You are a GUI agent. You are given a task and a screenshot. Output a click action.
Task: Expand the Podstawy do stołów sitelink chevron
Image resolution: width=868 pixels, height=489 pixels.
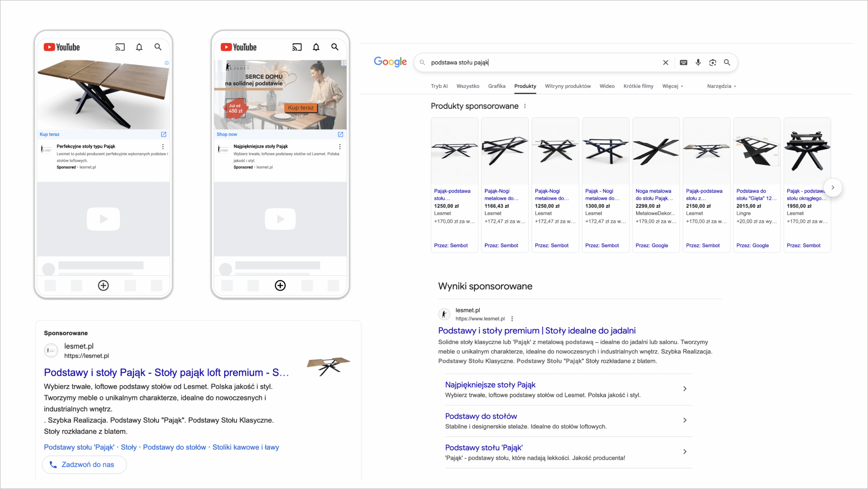click(685, 420)
